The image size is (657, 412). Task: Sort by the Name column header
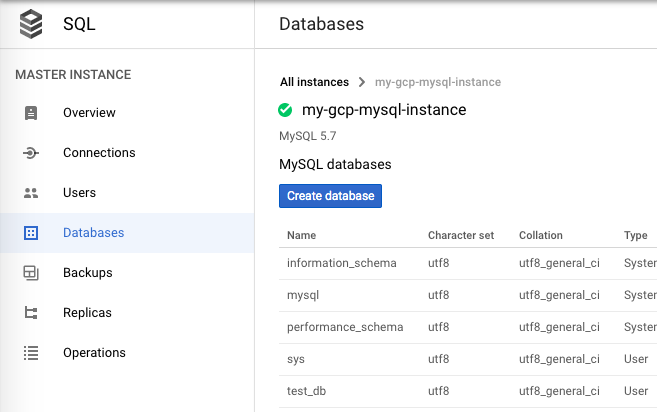click(x=301, y=236)
